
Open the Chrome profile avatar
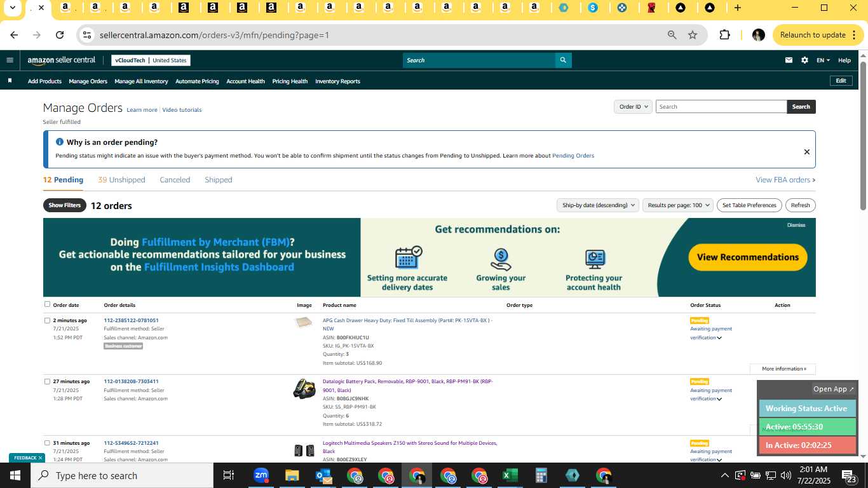click(758, 35)
